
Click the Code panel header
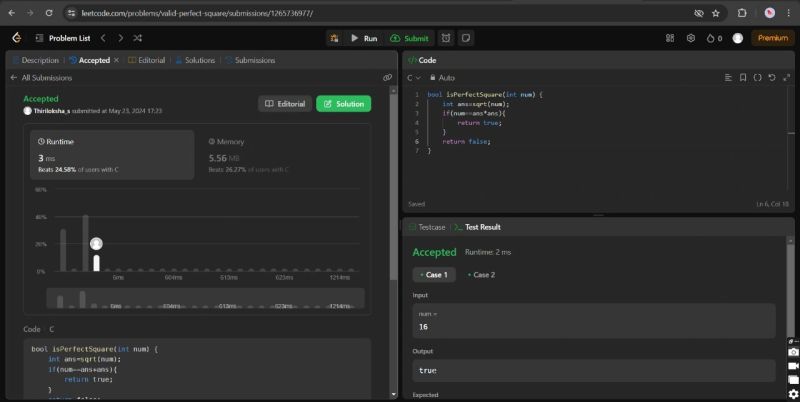coord(422,60)
